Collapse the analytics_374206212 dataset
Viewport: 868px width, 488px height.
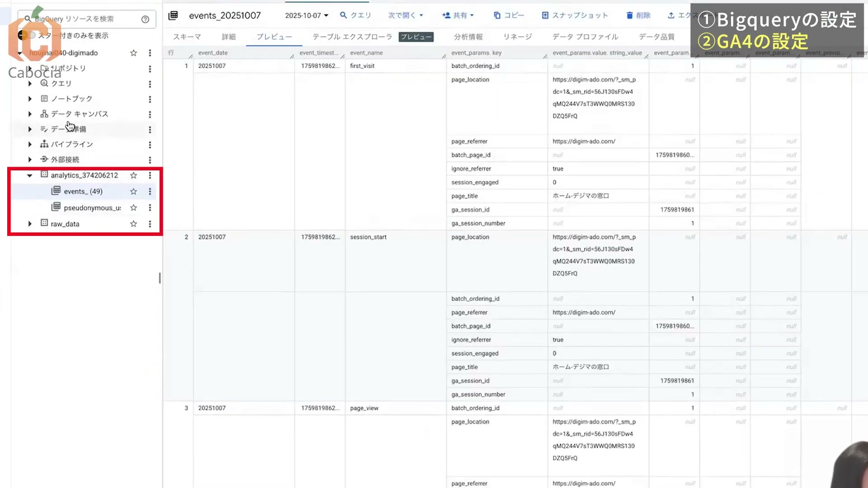(30, 175)
